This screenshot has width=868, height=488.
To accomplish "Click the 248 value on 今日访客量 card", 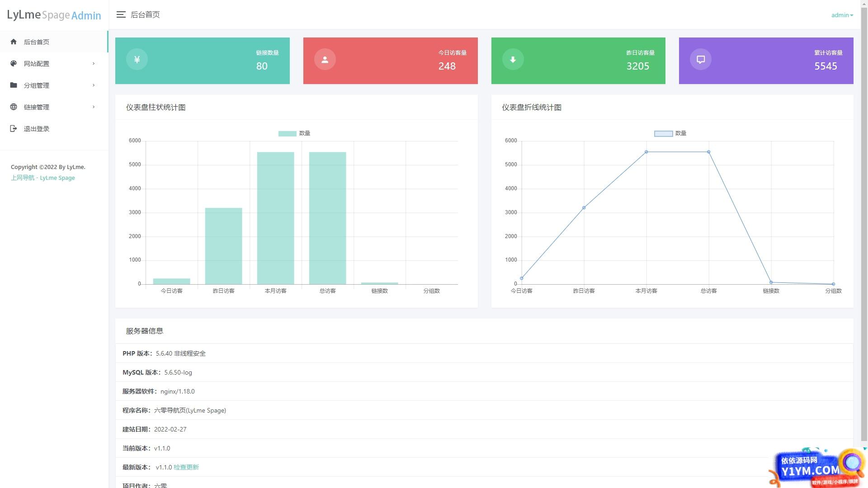I will [x=447, y=66].
